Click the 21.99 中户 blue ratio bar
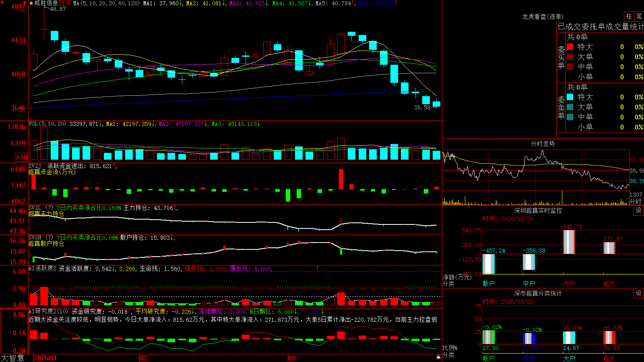The image size is (644, 362). tap(528, 339)
